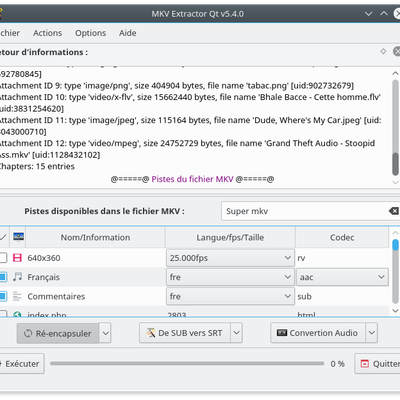The height and width of the screenshot is (400, 400).
Task: Click the rv codec cell
Action: coord(301,258)
